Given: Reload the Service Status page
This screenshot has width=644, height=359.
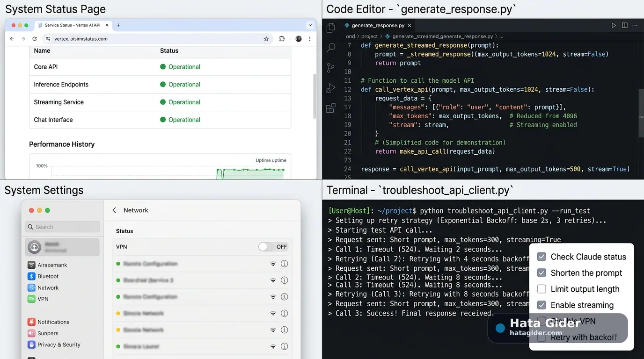Looking at the screenshot, I should coord(35,39).
